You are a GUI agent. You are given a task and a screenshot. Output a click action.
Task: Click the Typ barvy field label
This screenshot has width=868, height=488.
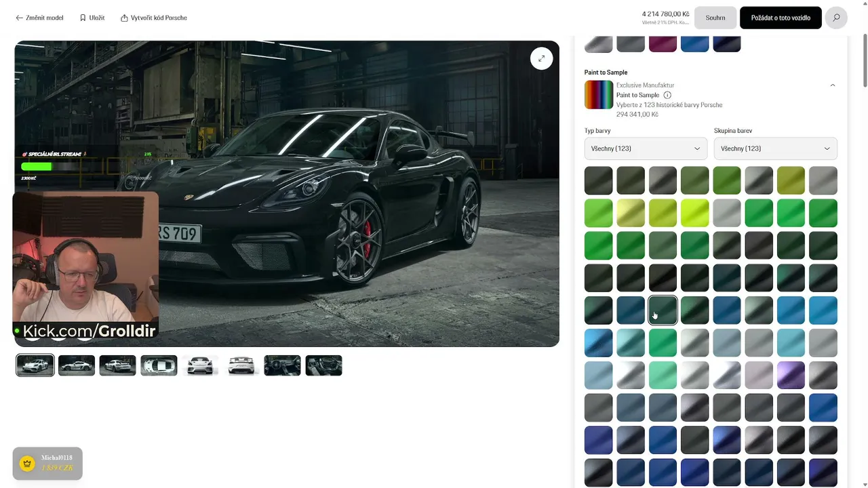597,131
